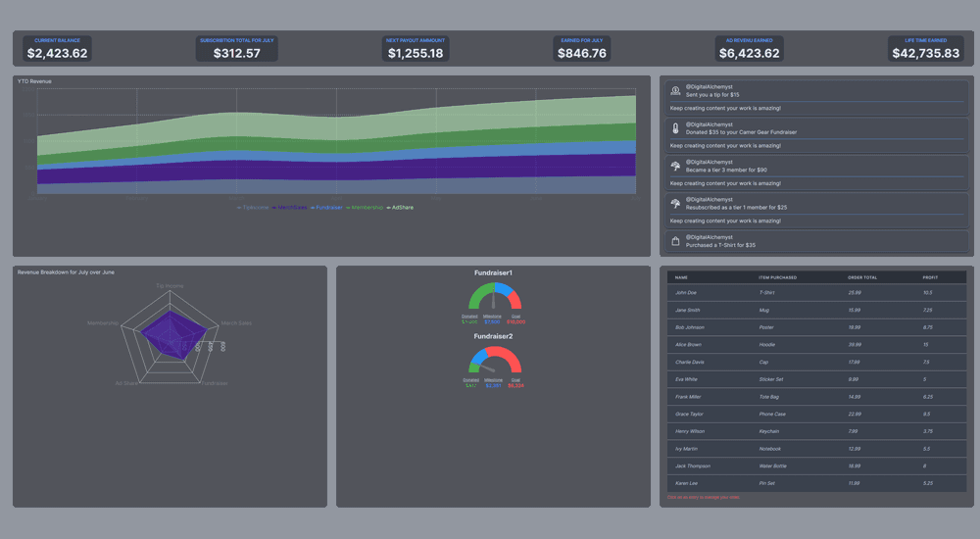Click the Fundraiser1 progress gauge

494,296
